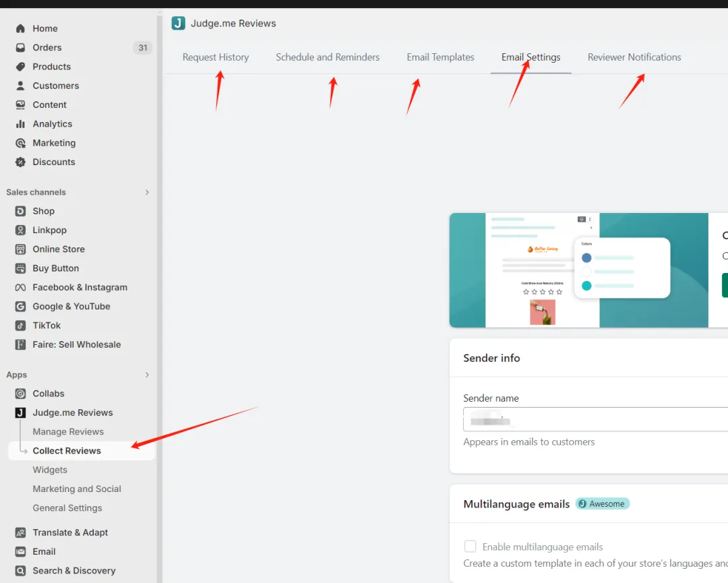728x583 pixels.
Task: Go to Discounts page
Action: click(54, 162)
